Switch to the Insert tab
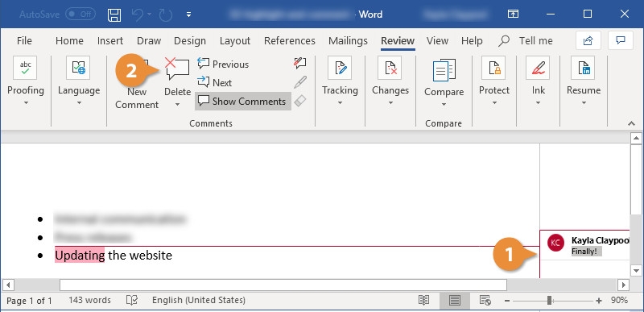This screenshot has width=644, height=312. tap(110, 40)
